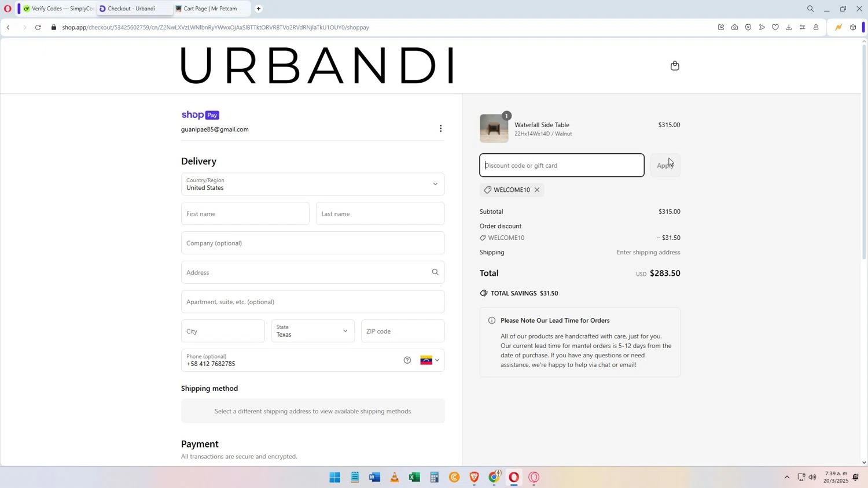Screen dimensions: 868x488
Task: Remove the WELCOME10 discount tag
Action: tap(537, 190)
